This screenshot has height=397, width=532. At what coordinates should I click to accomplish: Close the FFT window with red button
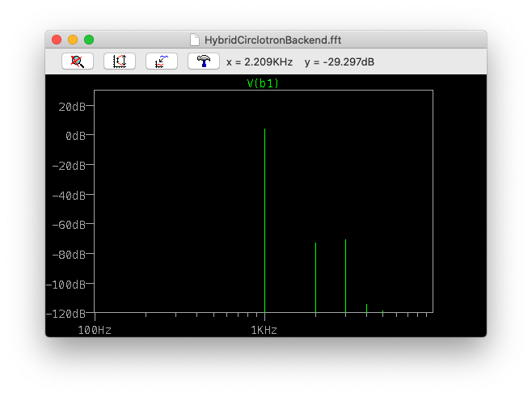[x=57, y=40]
